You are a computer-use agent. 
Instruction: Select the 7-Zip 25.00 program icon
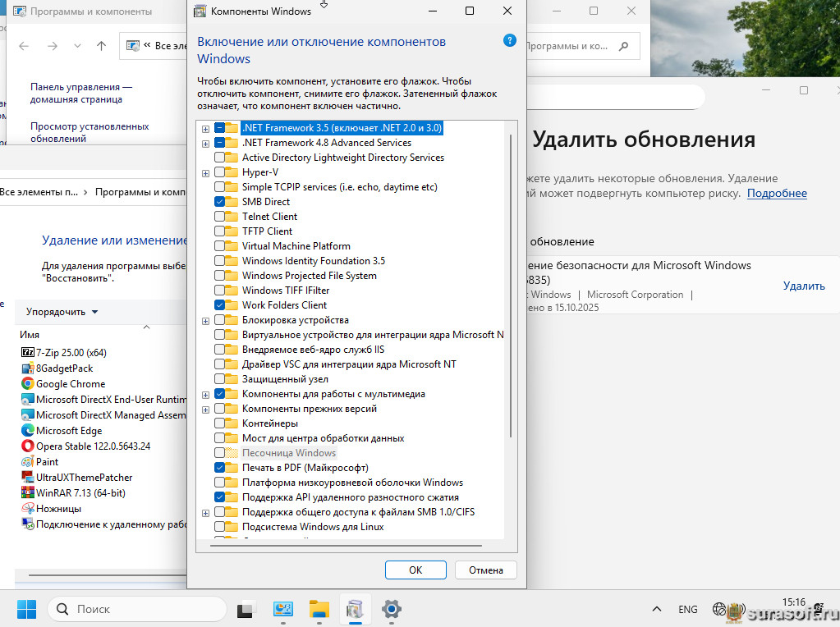pyautogui.click(x=28, y=352)
